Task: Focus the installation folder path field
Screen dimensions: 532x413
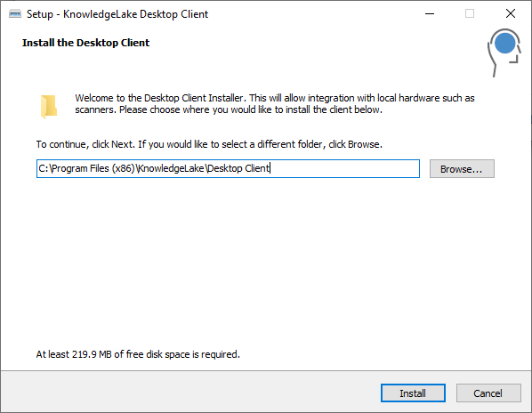Action: tap(228, 168)
